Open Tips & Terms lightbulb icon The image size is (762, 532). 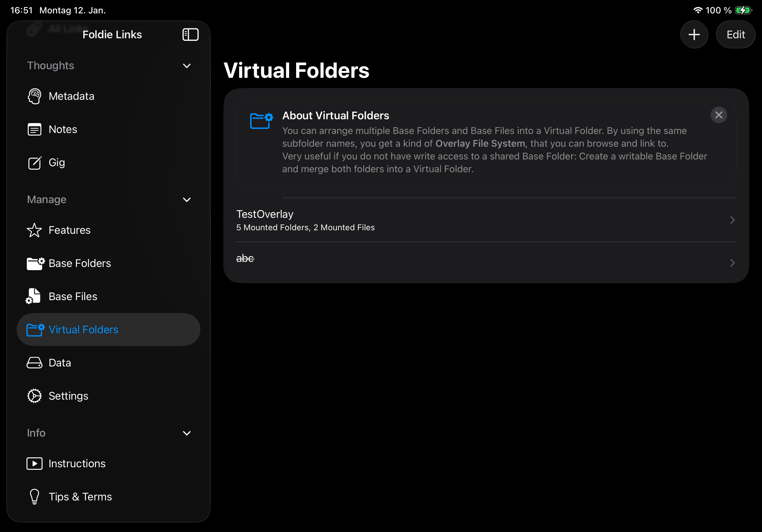[x=34, y=497]
